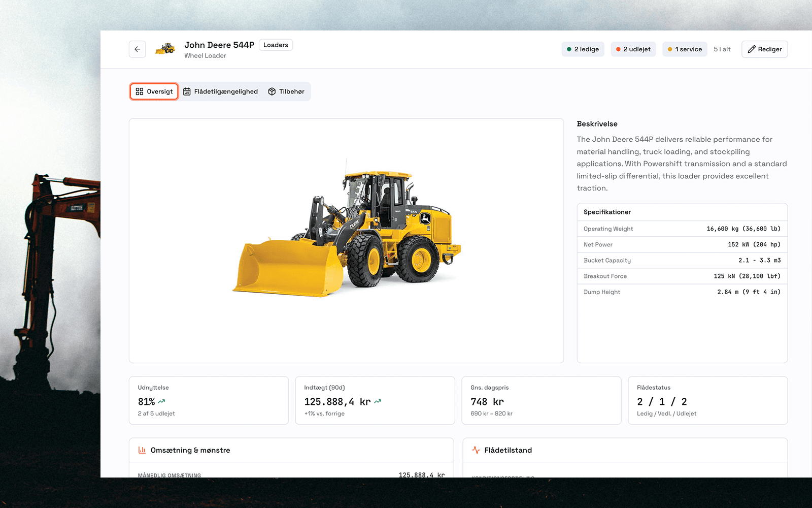812x508 pixels.
Task: Click the pencil icon in Rediger
Action: point(752,49)
